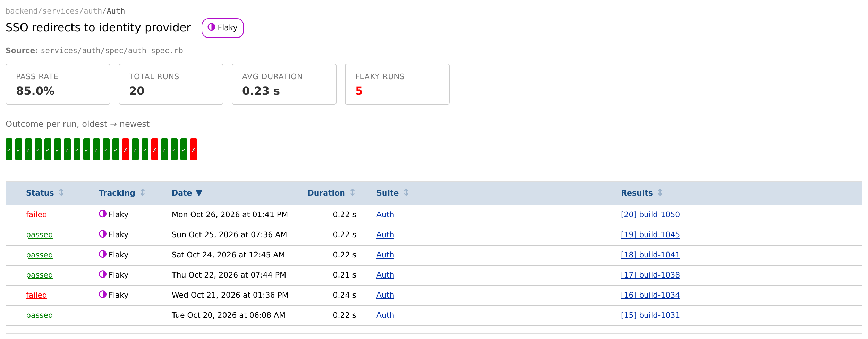This screenshot has height=339, width=868.
Task: Sort the table by Duration arrows icon
Action: pos(352,192)
